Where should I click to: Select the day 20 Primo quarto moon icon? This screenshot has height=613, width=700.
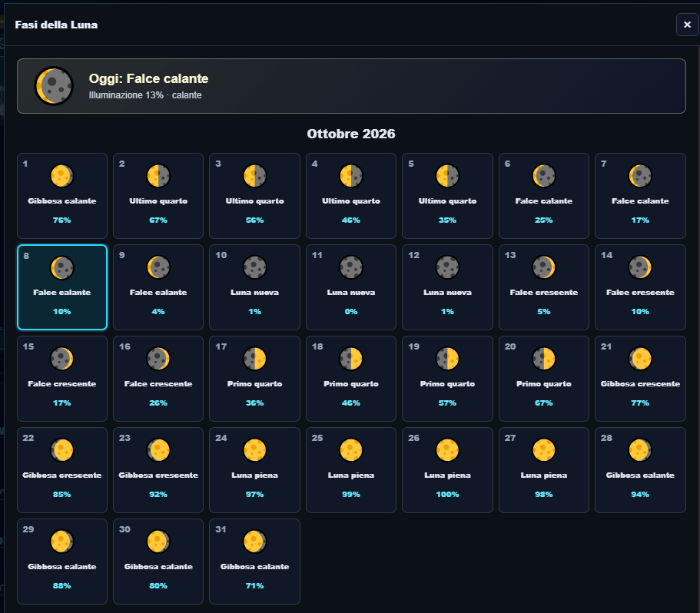click(x=544, y=359)
